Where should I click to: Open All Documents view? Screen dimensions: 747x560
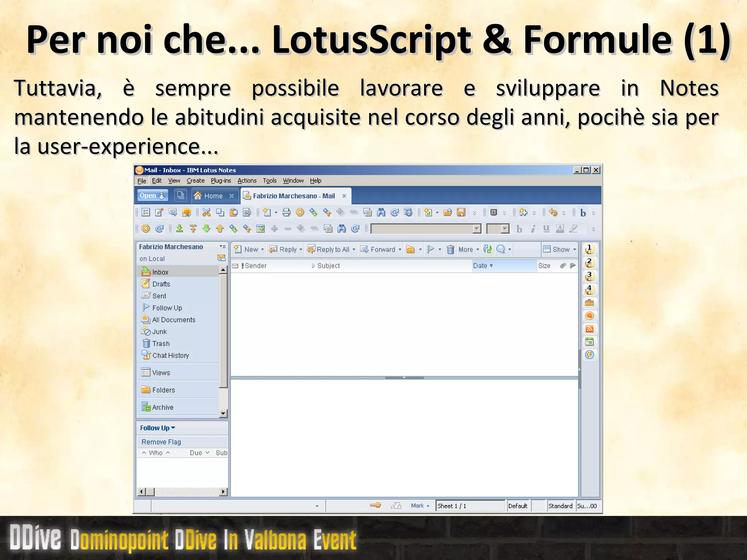coord(174,320)
